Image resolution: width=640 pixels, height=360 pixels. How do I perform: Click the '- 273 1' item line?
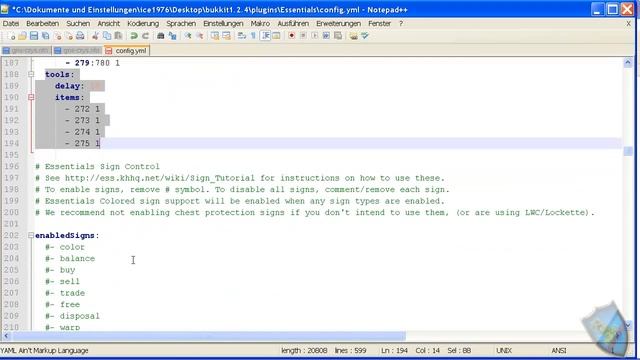click(x=82, y=120)
